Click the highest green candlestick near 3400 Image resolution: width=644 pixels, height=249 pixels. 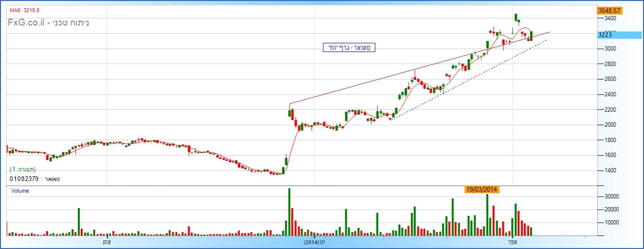(516, 17)
